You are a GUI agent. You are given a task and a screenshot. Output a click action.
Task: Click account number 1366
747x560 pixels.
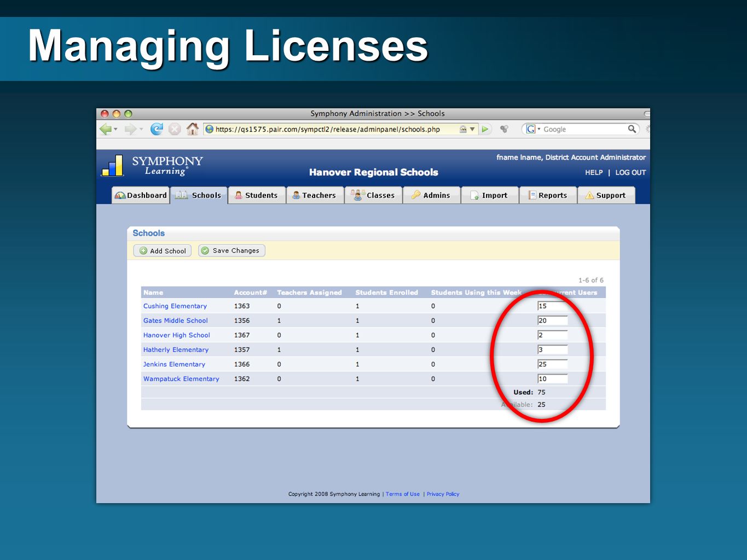coord(242,364)
